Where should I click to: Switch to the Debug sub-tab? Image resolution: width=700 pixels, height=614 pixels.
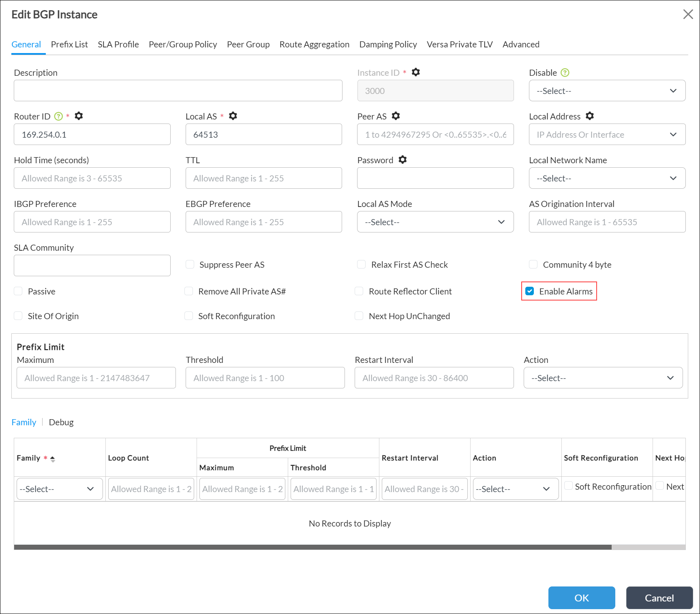pyautogui.click(x=61, y=422)
